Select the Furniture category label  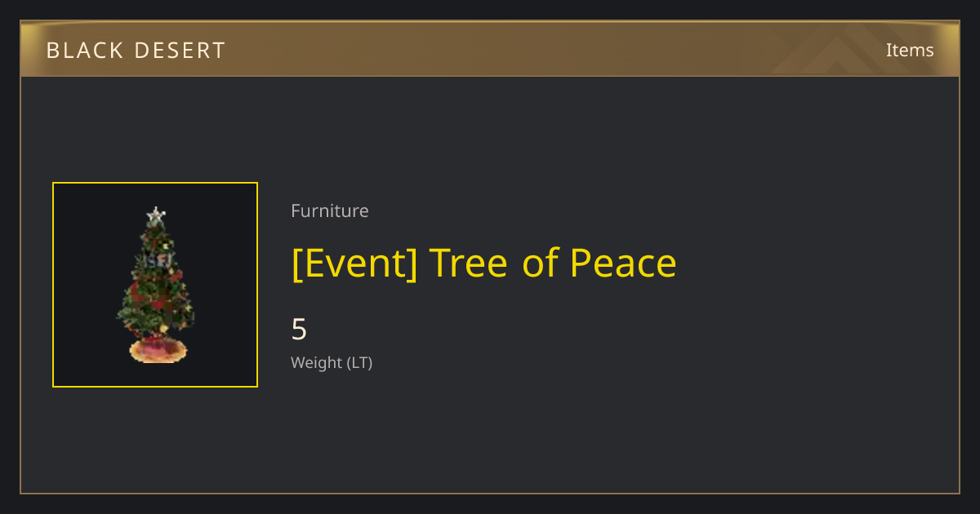[330, 210]
